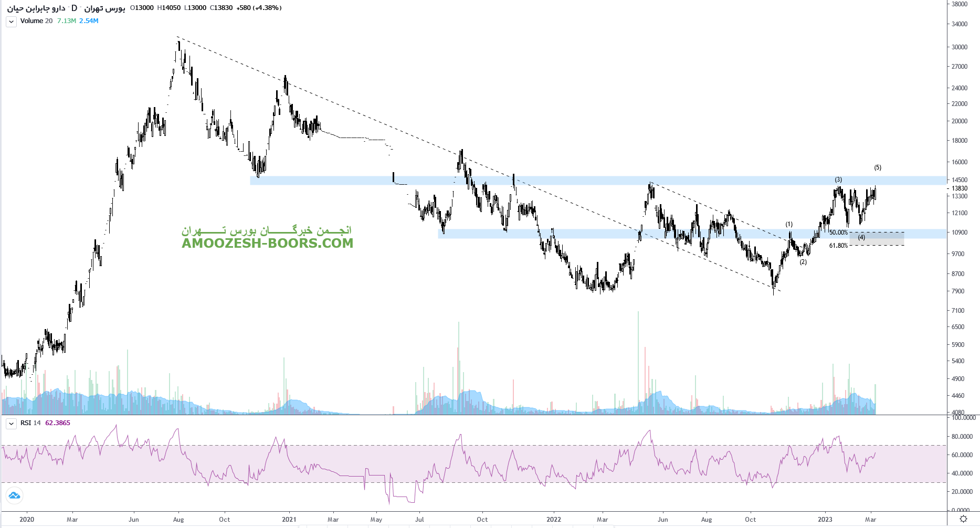Click the 61.80% Fibonacci level label
The height and width of the screenshot is (528, 980).
[838, 246]
